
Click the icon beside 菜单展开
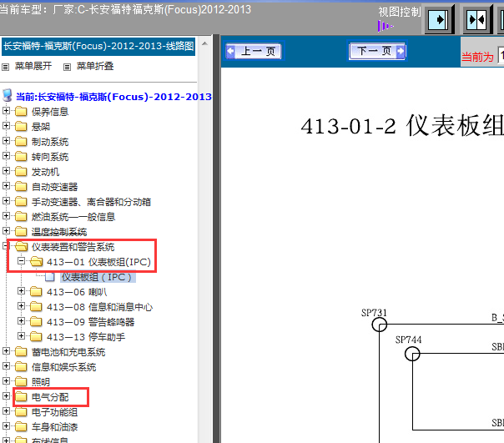click(6, 68)
